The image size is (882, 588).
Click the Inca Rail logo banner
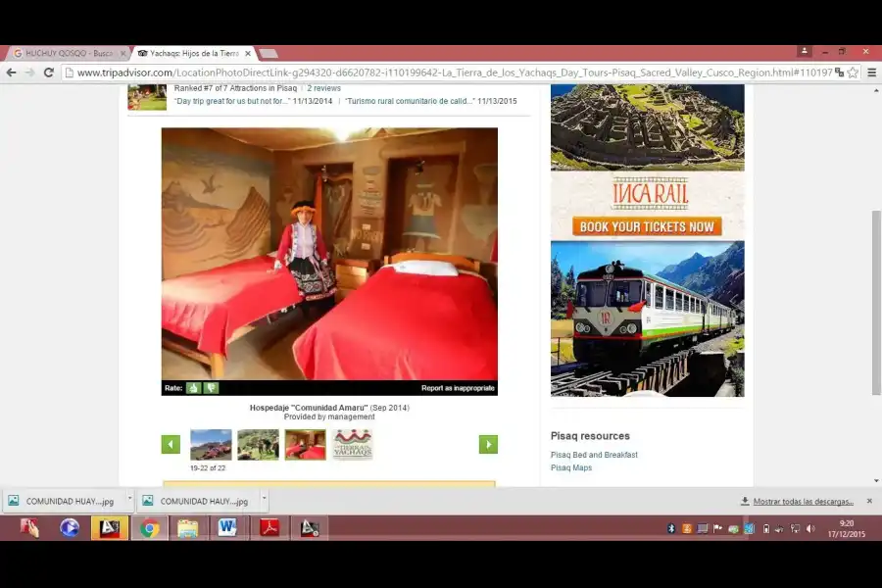651,194
